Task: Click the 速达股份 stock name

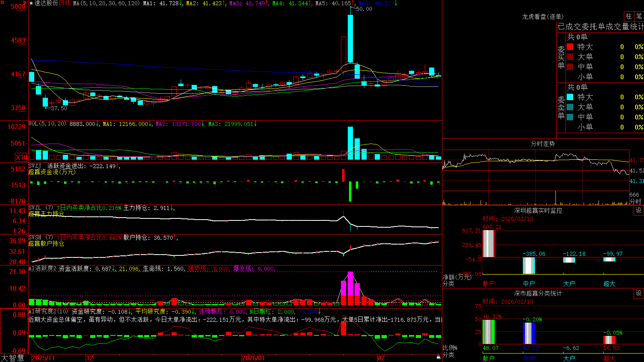Action: tap(46, 3)
